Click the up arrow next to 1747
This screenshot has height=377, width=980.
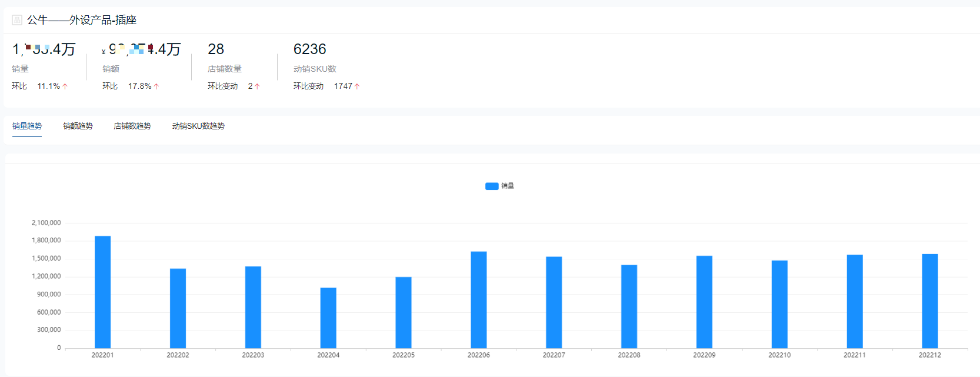(357, 86)
